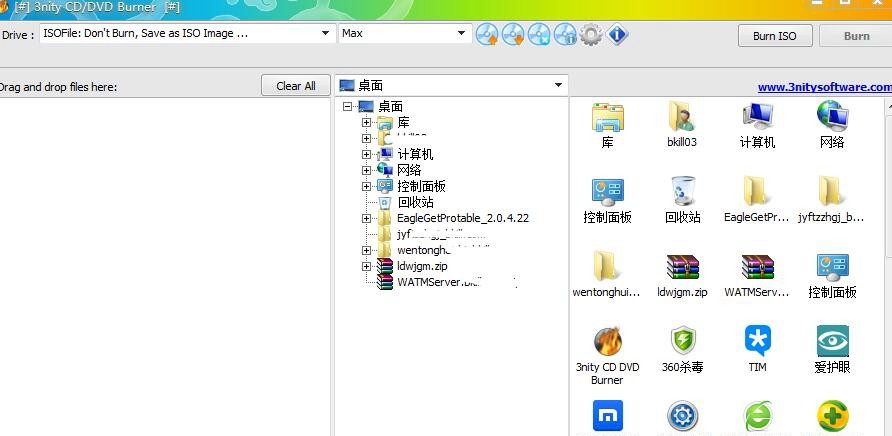Select 计算机 in the folder tree

pyautogui.click(x=415, y=154)
